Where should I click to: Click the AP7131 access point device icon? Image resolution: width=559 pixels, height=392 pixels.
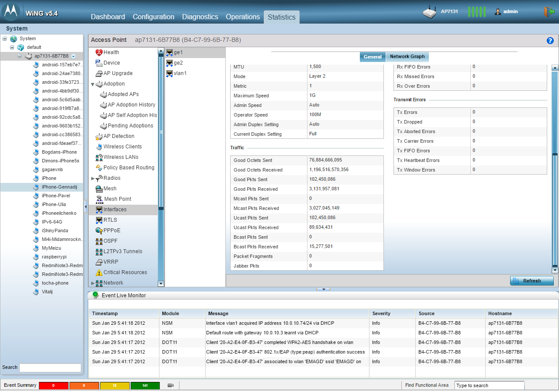430,12
